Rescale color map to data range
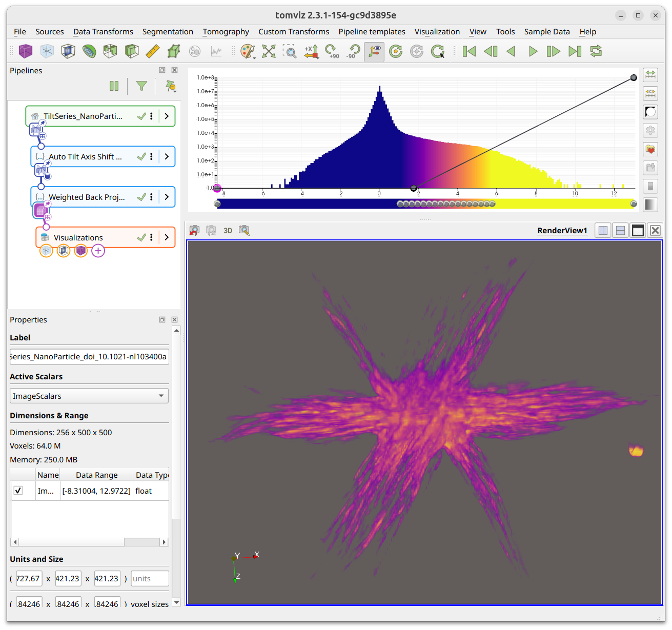 point(650,75)
